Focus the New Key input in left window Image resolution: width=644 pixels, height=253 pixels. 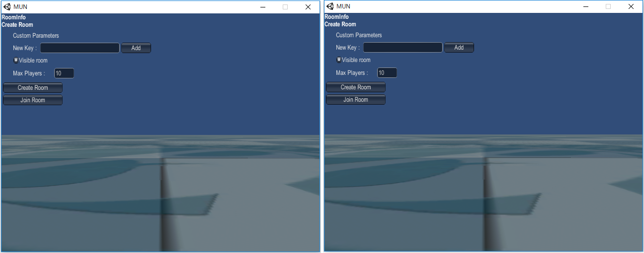[x=80, y=48]
